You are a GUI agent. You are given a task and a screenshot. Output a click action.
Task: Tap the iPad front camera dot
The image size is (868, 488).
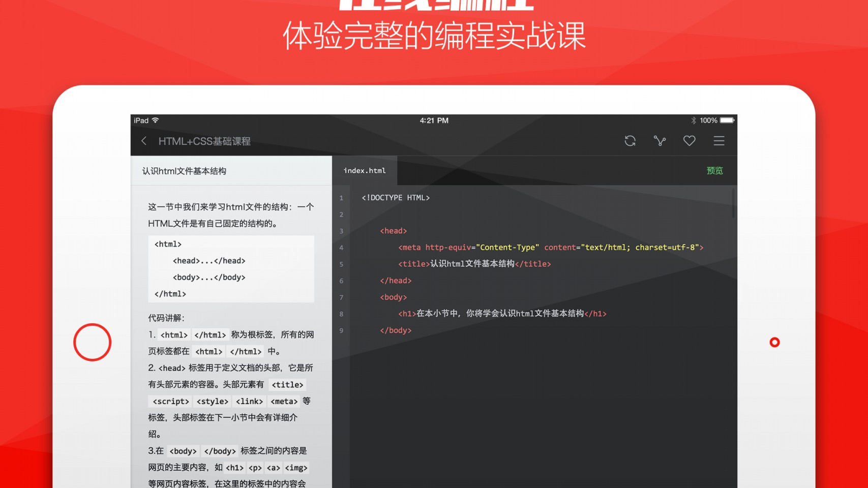tap(774, 342)
